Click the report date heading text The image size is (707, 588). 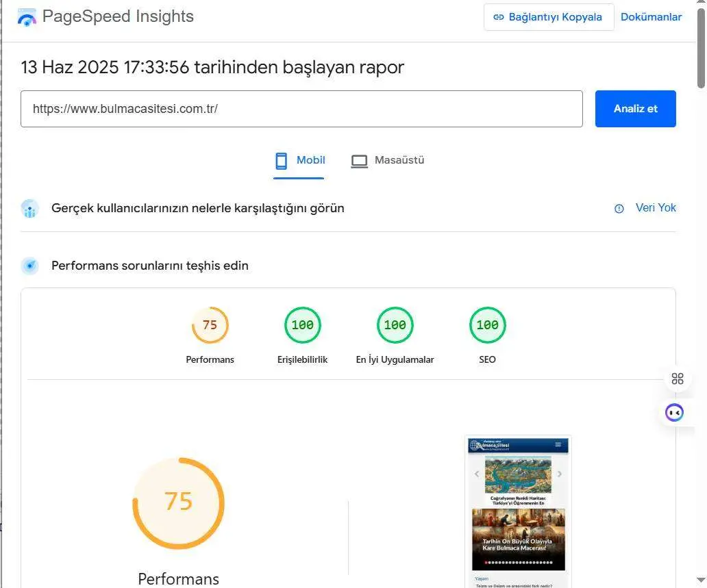(212, 67)
